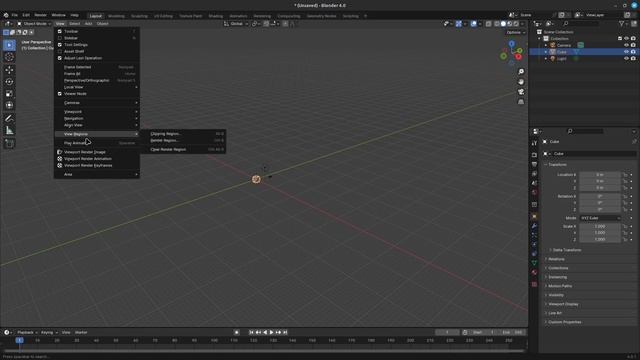Open the Align View submenu
This screenshot has height=360, width=640.
(97, 125)
